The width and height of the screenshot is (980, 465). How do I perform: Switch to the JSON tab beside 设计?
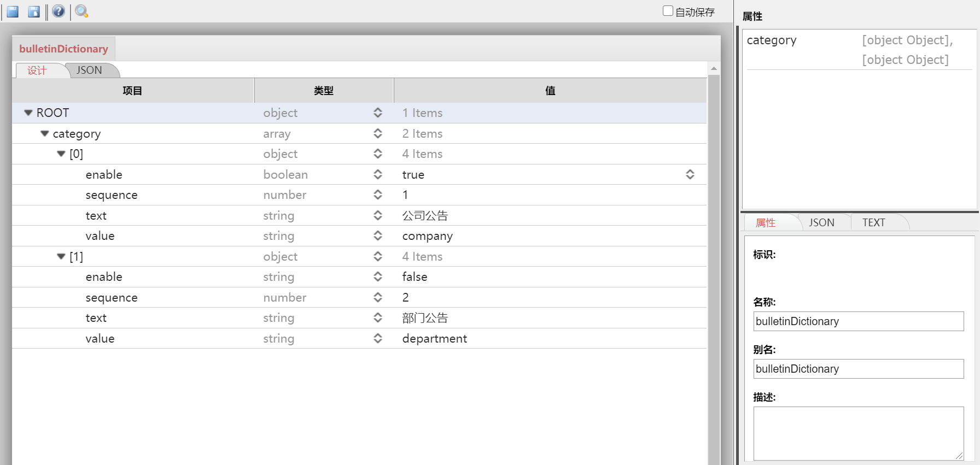click(89, 70)
